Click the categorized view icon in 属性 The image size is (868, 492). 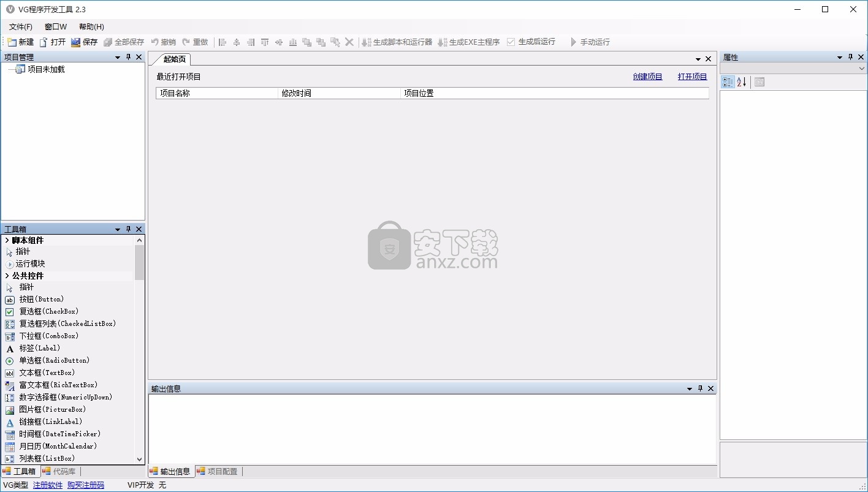tap(728, 82)
